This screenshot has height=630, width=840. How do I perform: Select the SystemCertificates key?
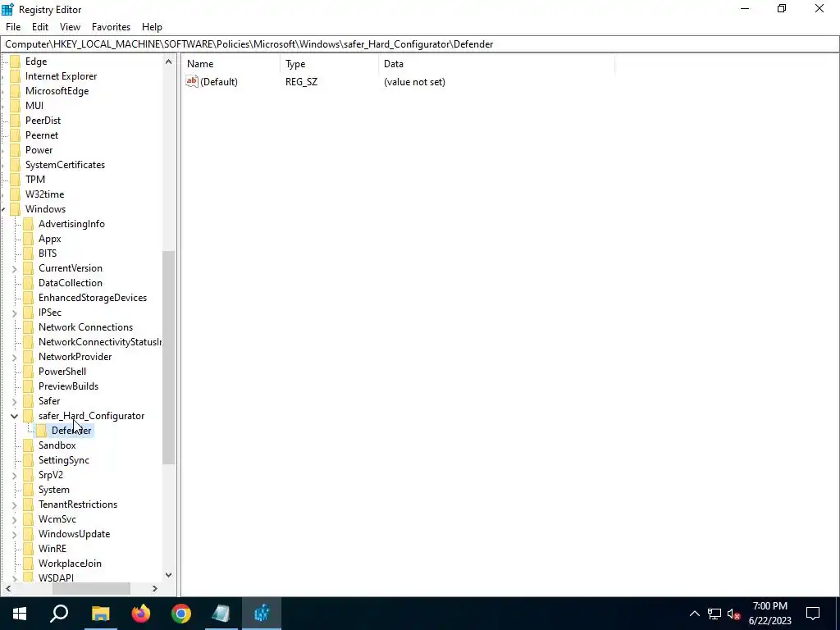tap(65, 165)
